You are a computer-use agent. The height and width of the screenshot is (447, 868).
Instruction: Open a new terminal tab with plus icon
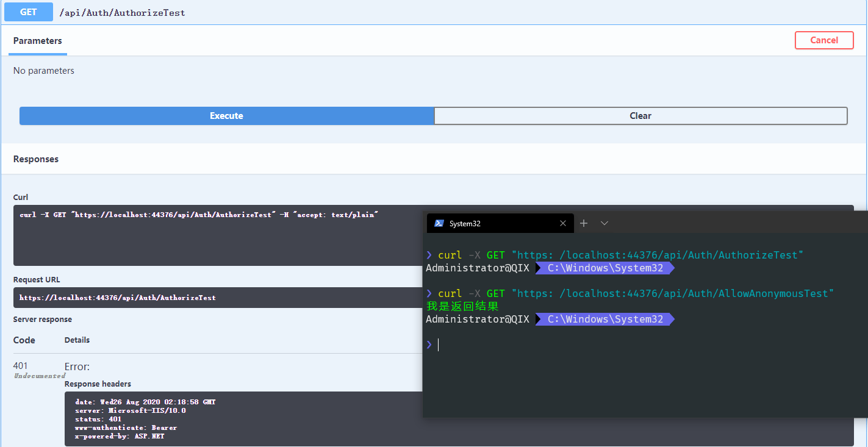point(584,224)
